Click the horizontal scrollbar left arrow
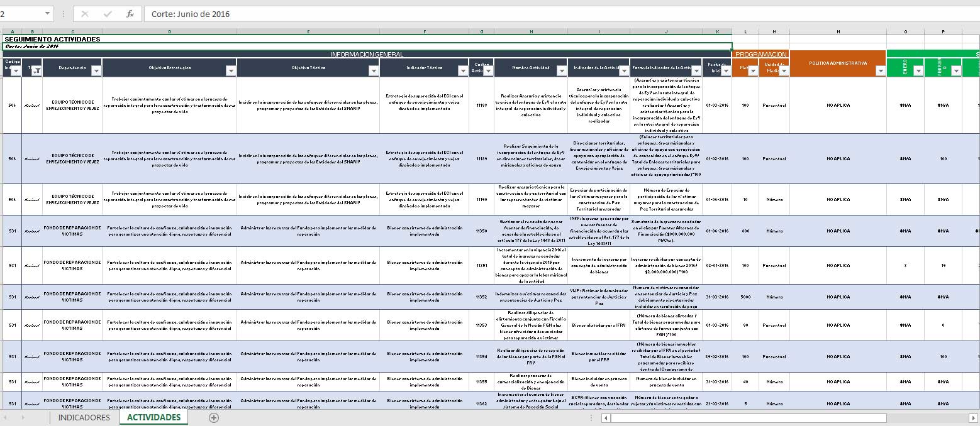This screenshot has width=980, height=426. pyautogui.click(x=606, y=418)
